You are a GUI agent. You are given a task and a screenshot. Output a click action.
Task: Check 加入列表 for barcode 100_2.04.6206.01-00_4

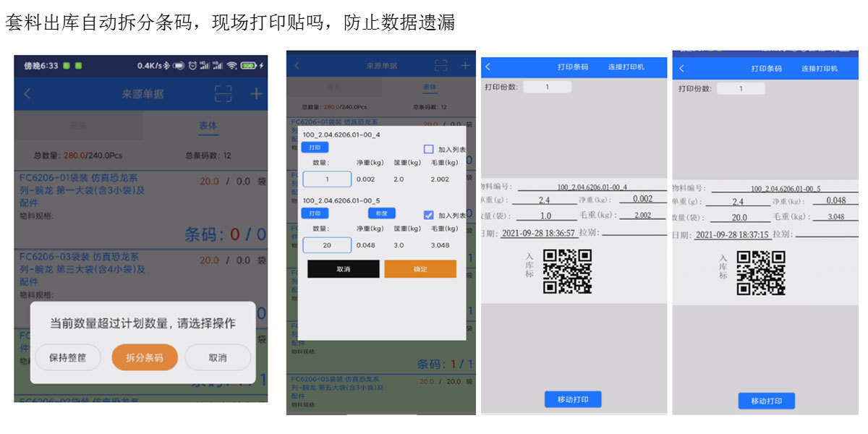[429, 149]
